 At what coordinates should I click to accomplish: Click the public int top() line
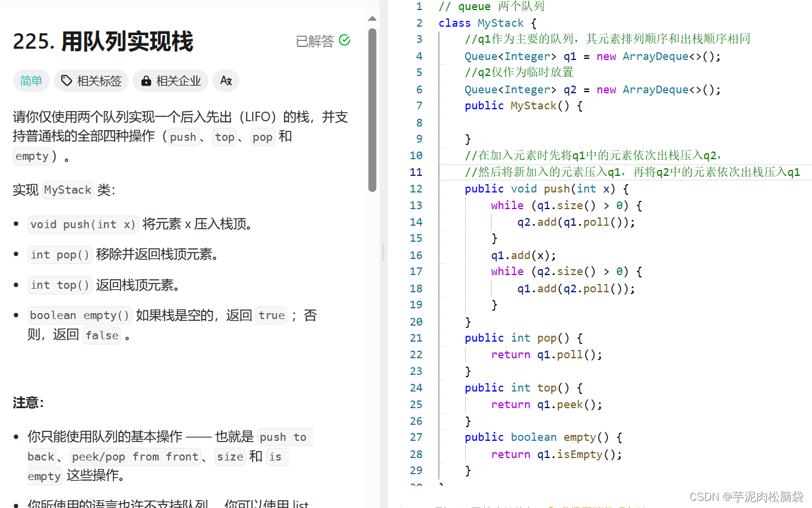click(x=523, y=388)
